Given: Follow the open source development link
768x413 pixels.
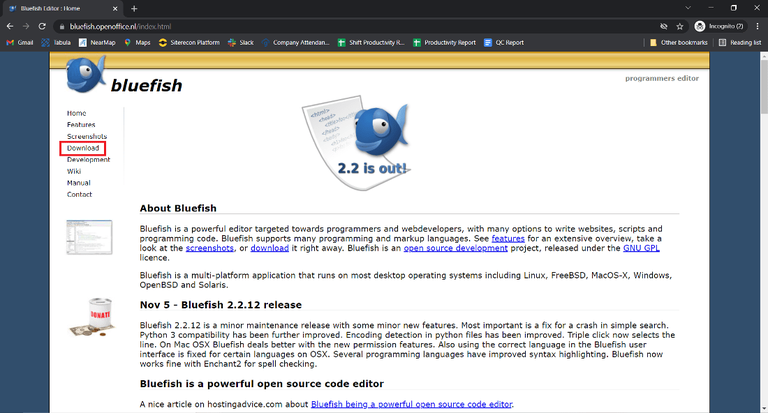Looking at the screenshot, I should tap(456, 248).
